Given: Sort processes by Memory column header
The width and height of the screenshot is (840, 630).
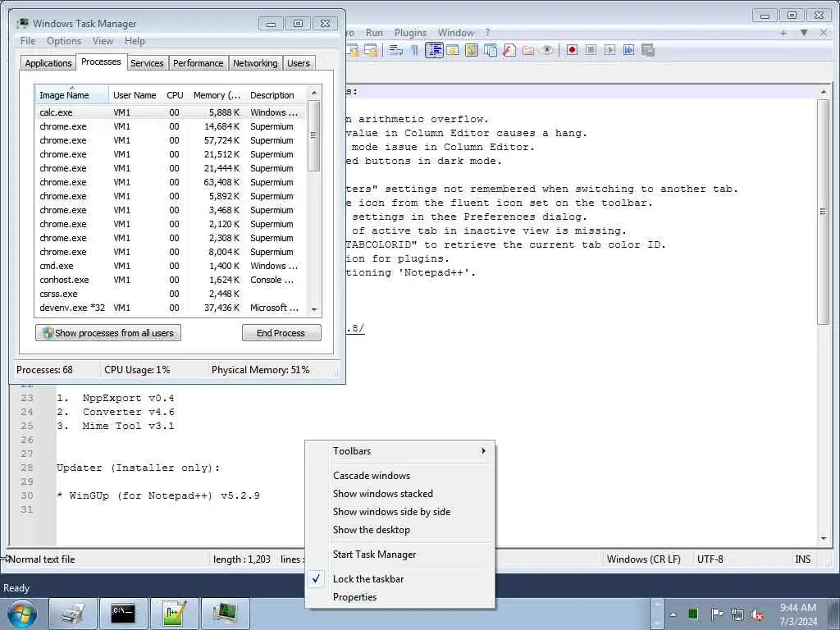Looking at the screenshot, I should click(x=217, y=95).
